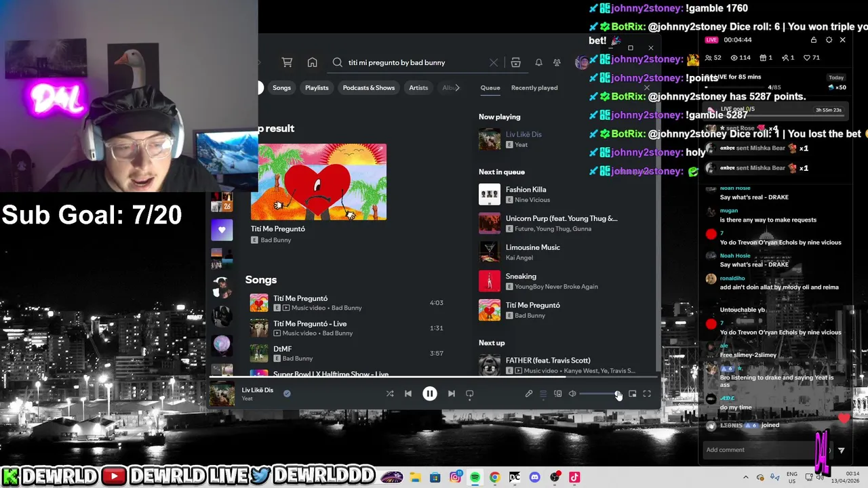Open the miniplayer icon
868x488 pixels.
pyautogui.click(x=632, y=393)
